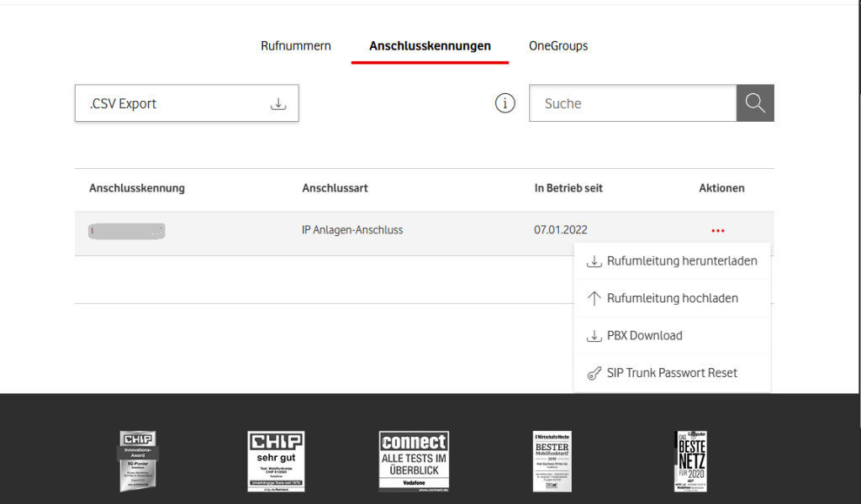
Task: Click the Anschlussart column header
Action: (x=335, y=188)
